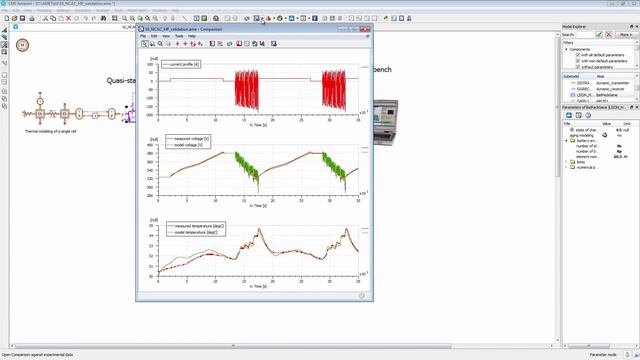The width and height of the screenshot is (640, 360).
Task: Click the 'aging modeling' parameter row
Action: pyautogui.click(x=599, y=135)
